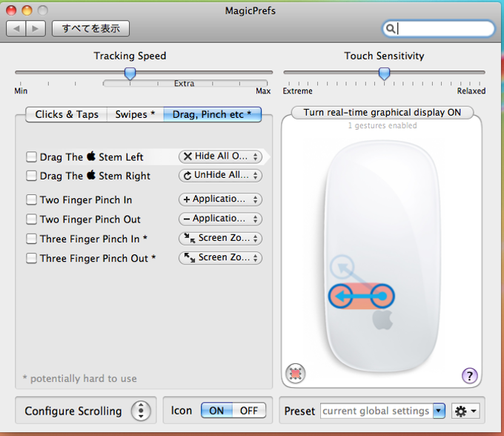Click the drag-left arrow gesture on the mouse

coord(361,296)
